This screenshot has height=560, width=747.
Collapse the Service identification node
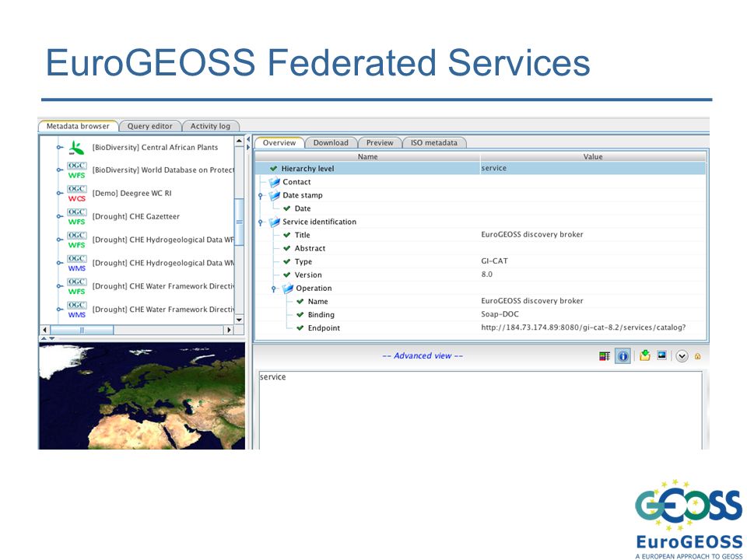pos(261,222)
